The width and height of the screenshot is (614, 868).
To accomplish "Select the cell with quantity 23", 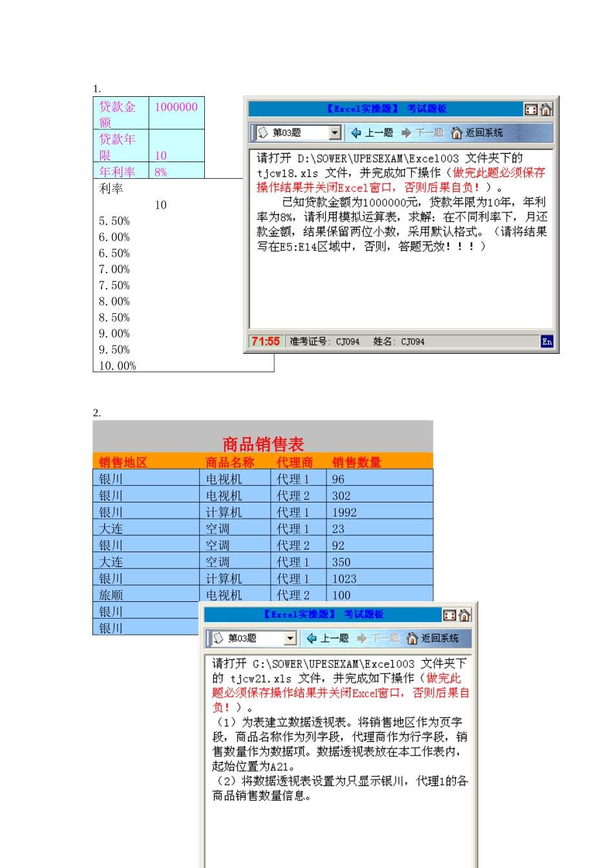I will point(379,528).
